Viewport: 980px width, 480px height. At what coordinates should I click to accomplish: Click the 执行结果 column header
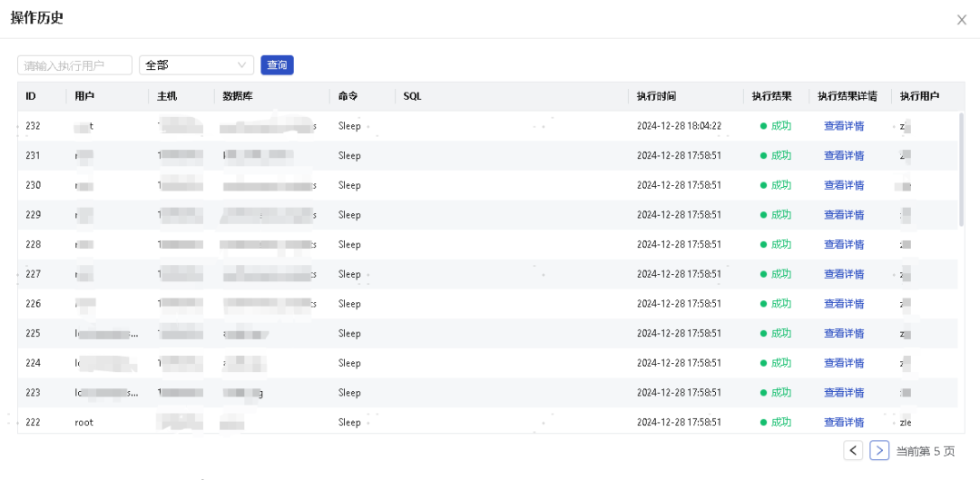pyautogui.click(x=772, y=96)
